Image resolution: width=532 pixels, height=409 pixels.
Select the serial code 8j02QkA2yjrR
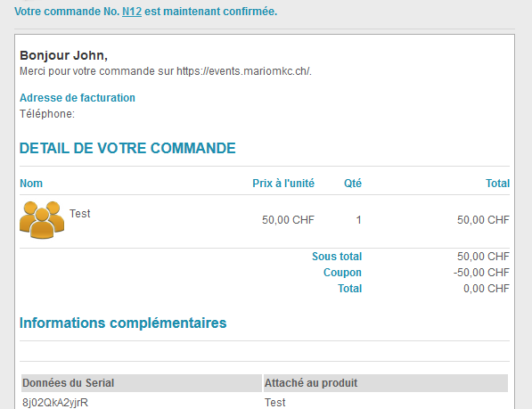[x=55, y=403]
